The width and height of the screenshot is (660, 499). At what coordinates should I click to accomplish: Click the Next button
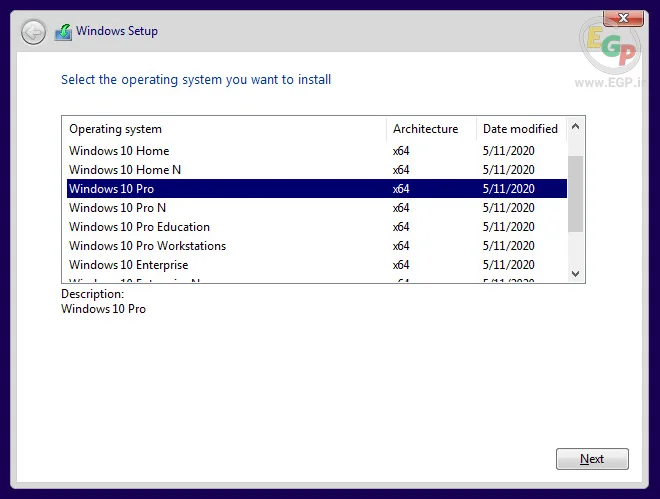tap(592, 459)
